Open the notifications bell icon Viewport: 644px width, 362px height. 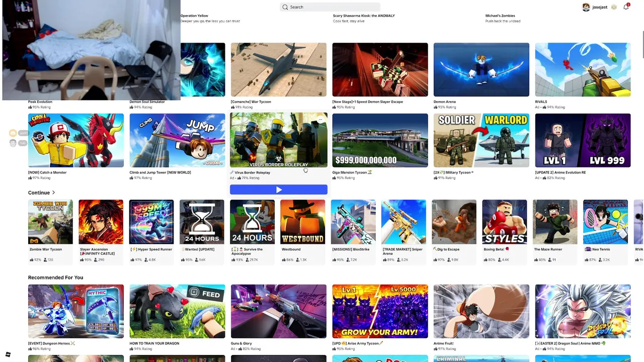tap(626, 7)
